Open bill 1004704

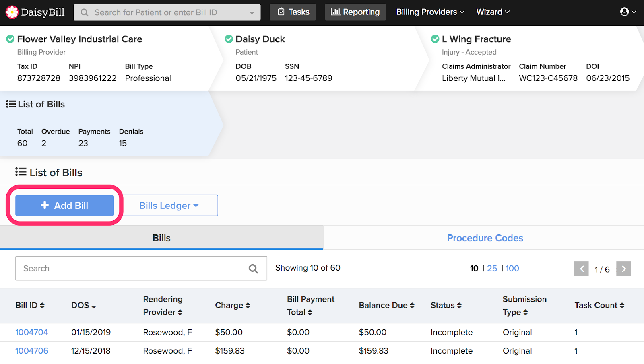click(31, 332)
